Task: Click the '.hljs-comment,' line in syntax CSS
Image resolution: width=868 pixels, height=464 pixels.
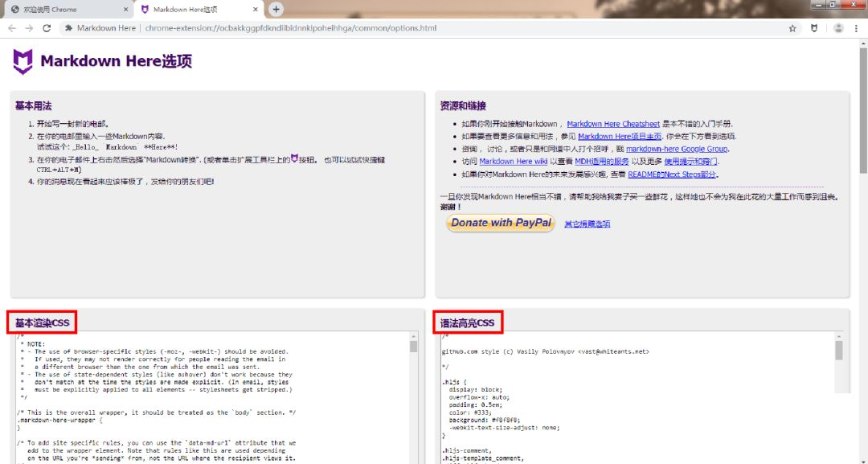Action: [x=467, y=450]
